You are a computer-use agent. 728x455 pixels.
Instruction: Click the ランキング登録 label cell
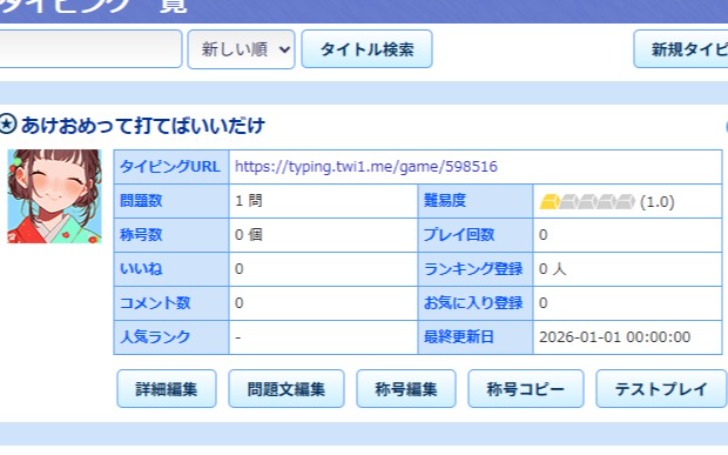point(475,269)
